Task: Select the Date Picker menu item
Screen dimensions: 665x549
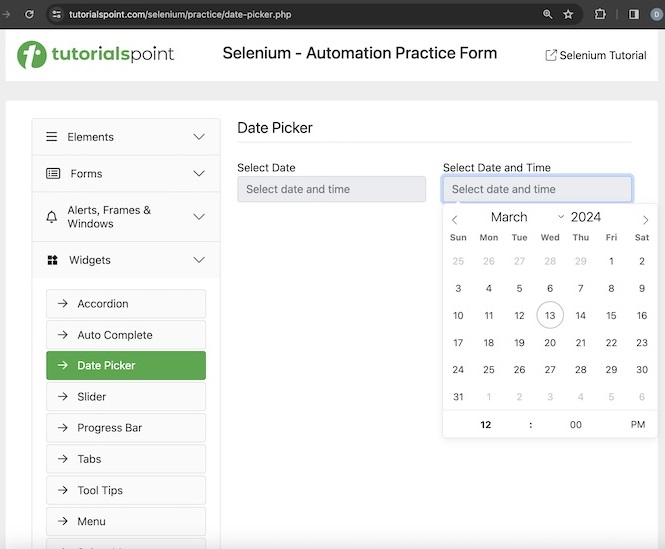Action: tap(126, 365)
